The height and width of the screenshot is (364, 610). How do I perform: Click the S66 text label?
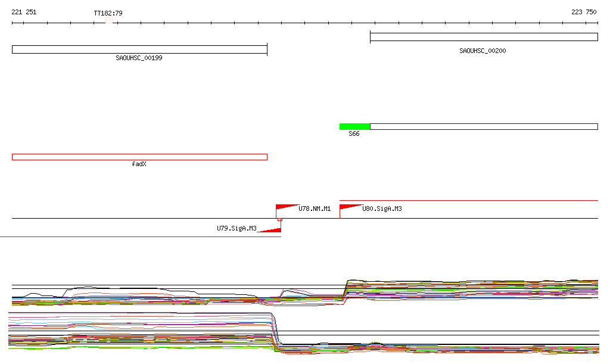[354, 134]
